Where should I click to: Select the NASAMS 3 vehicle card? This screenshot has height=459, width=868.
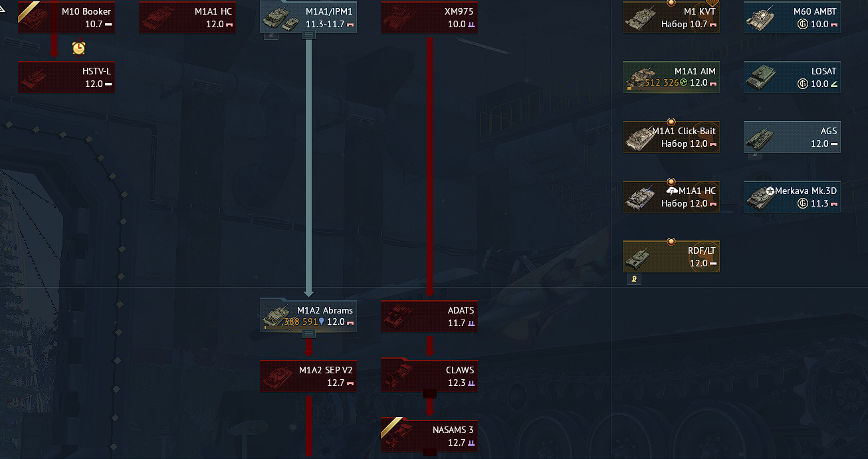coord(429,436)
